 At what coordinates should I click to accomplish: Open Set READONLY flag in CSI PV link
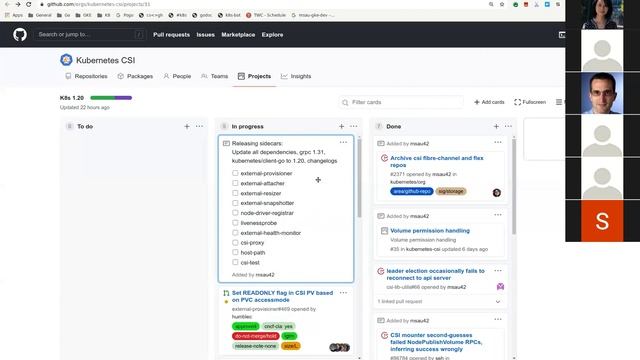point(282,296)
